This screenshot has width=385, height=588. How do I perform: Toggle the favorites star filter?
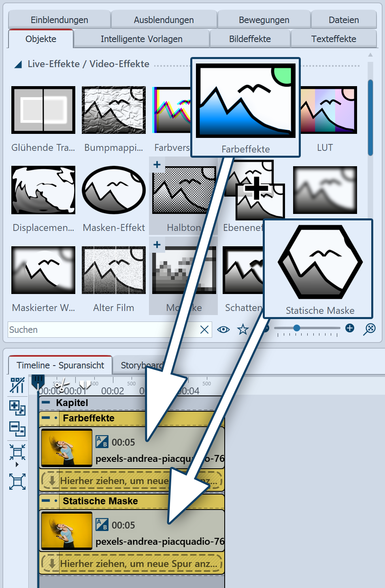click(x=243, y=329)
